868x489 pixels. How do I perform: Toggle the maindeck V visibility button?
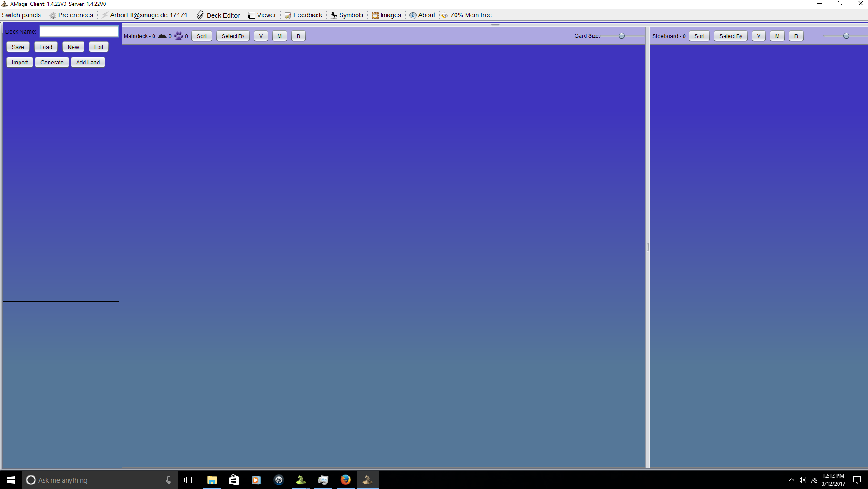[261, 36]
